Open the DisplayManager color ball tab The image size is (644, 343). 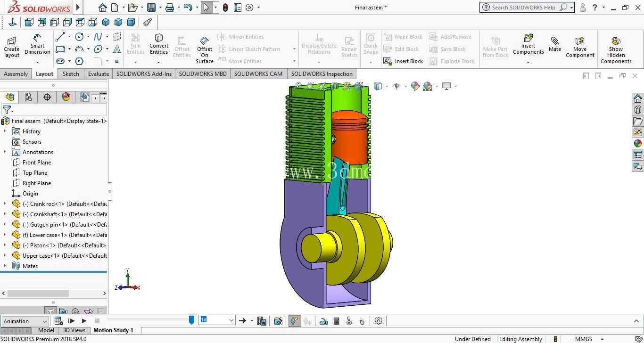click(x=66, y=97)
